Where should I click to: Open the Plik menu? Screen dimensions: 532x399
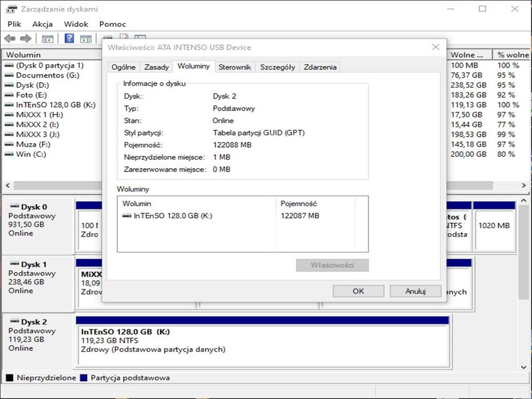[14, 24]
